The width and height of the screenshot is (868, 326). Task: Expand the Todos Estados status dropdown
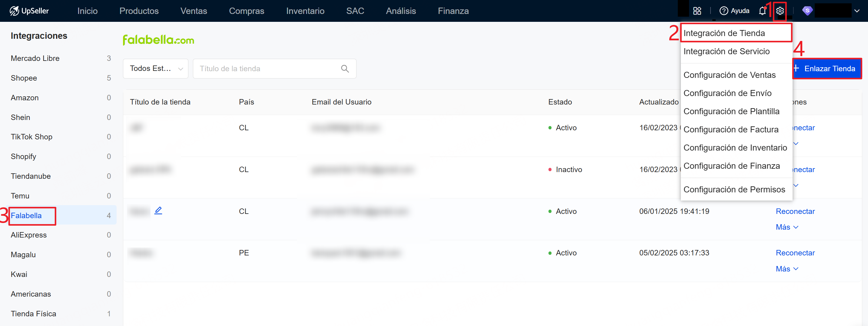(156, 69)
